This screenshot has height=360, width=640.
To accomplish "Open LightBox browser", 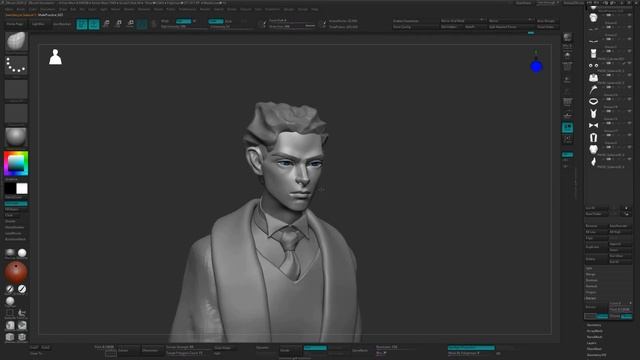I will (38, 24).
